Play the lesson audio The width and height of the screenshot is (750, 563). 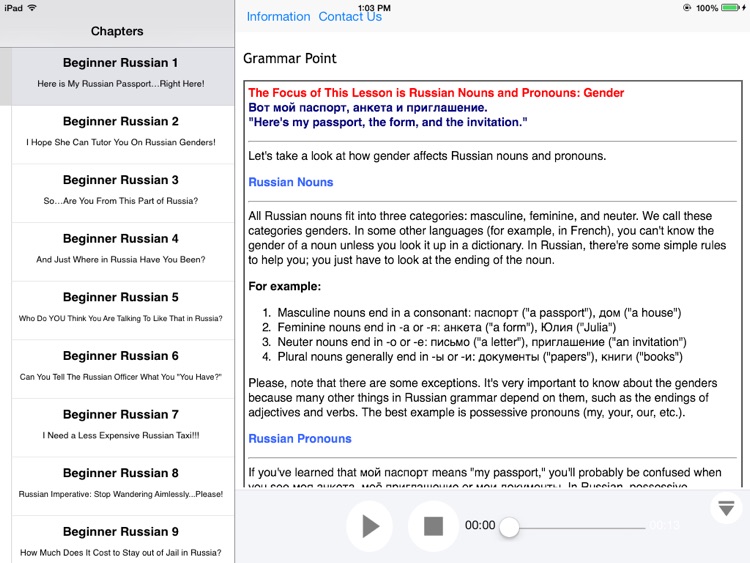pos(370,526)
